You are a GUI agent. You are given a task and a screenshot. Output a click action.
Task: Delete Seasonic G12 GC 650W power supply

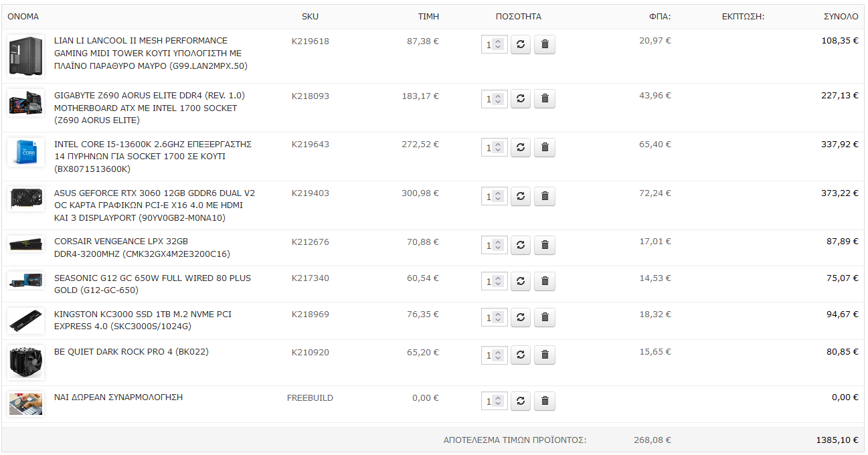point(545,282)
